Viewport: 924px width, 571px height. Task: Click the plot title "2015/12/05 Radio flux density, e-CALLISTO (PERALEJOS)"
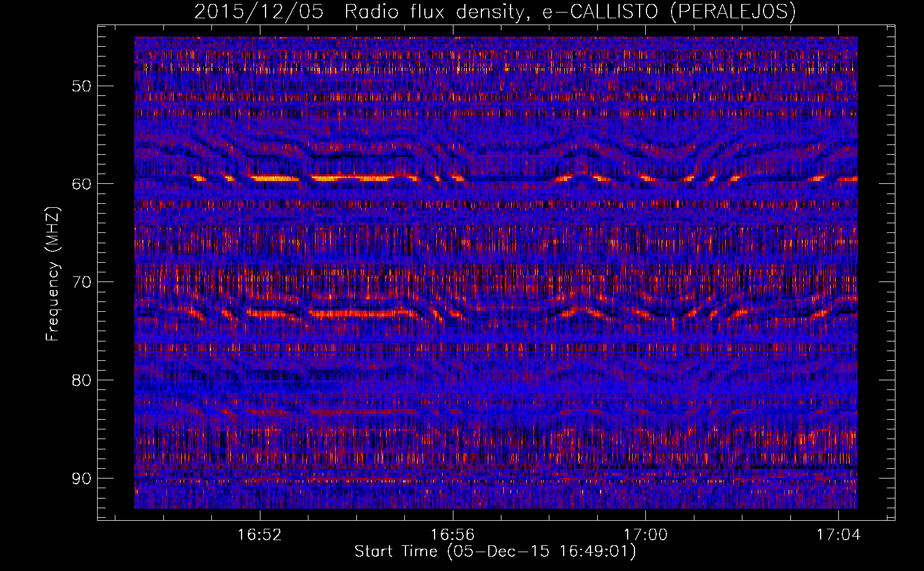coord(495,12)
